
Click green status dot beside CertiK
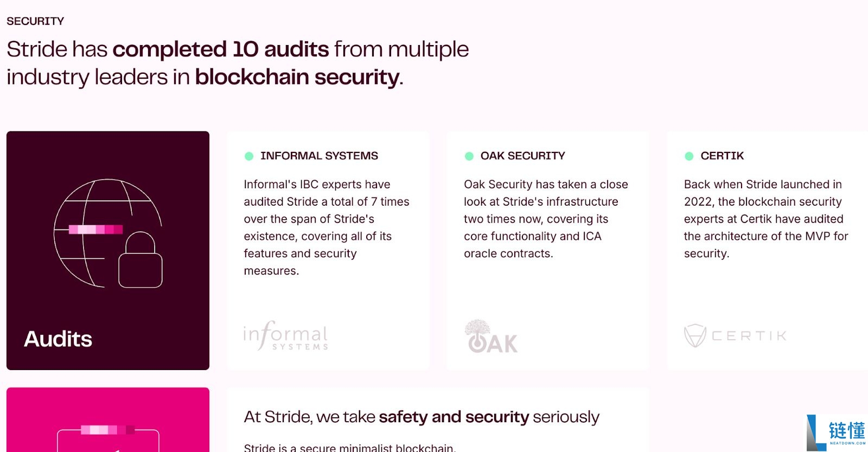pos(689,156)
